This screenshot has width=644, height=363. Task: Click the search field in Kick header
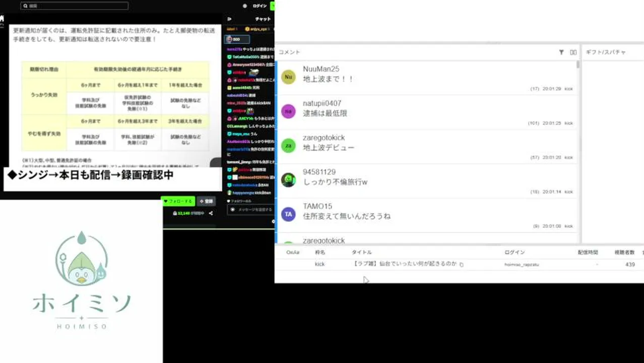75,6
